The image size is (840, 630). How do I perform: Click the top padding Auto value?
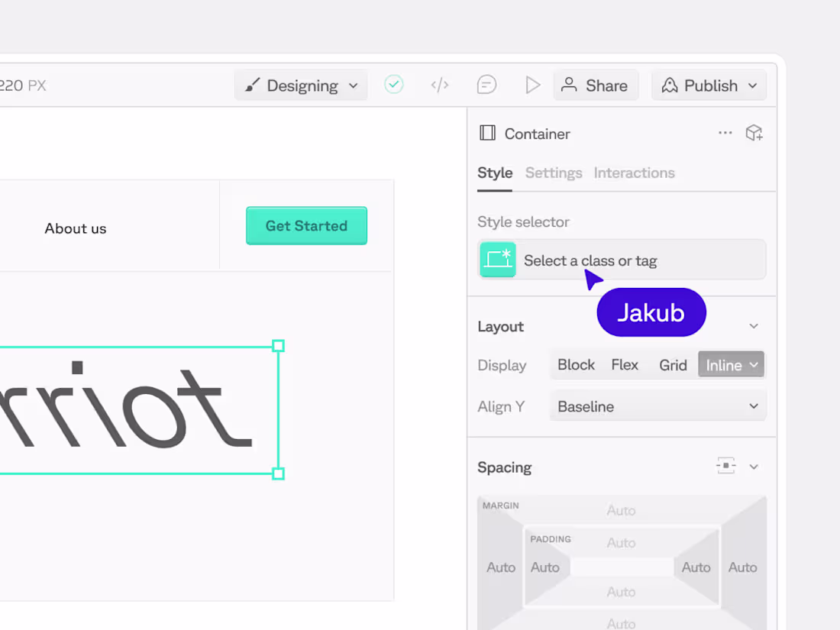pos(621,543)
